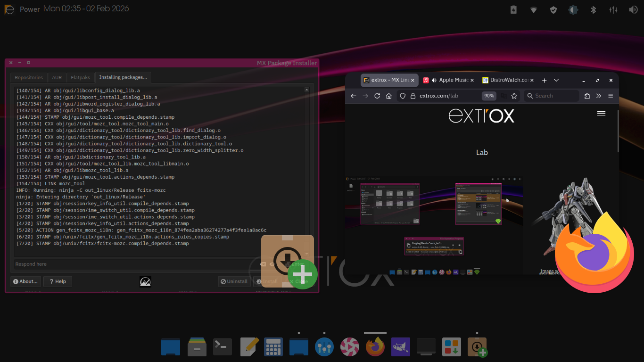Launch GIMP from the dock

(x=401, y=347)
